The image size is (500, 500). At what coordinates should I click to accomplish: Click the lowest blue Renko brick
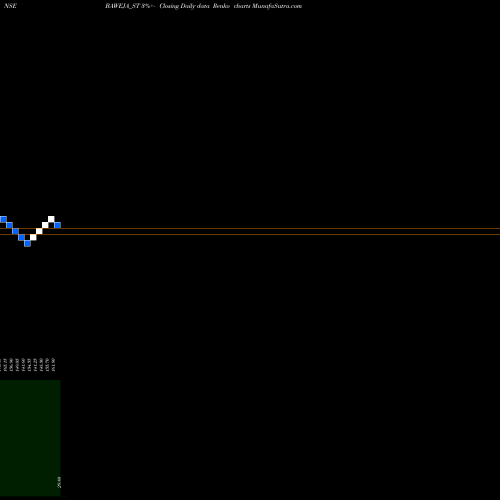(27, 244)
